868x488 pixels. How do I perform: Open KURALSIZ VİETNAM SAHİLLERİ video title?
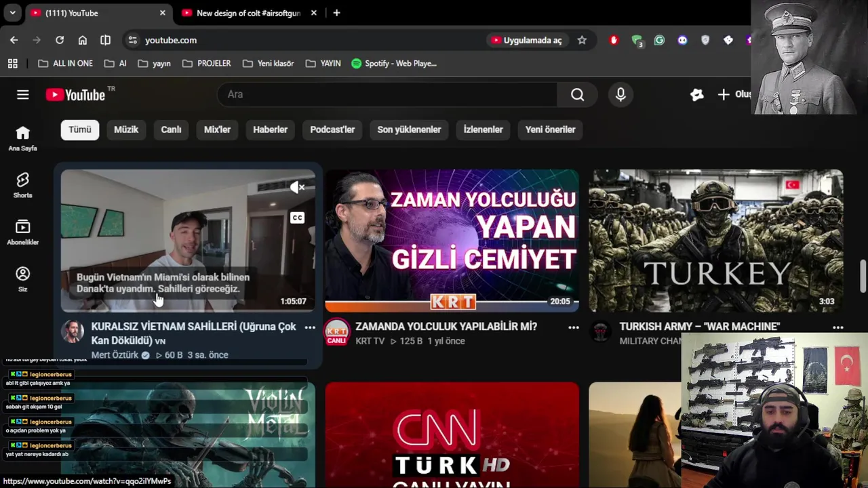pos(193,333)
